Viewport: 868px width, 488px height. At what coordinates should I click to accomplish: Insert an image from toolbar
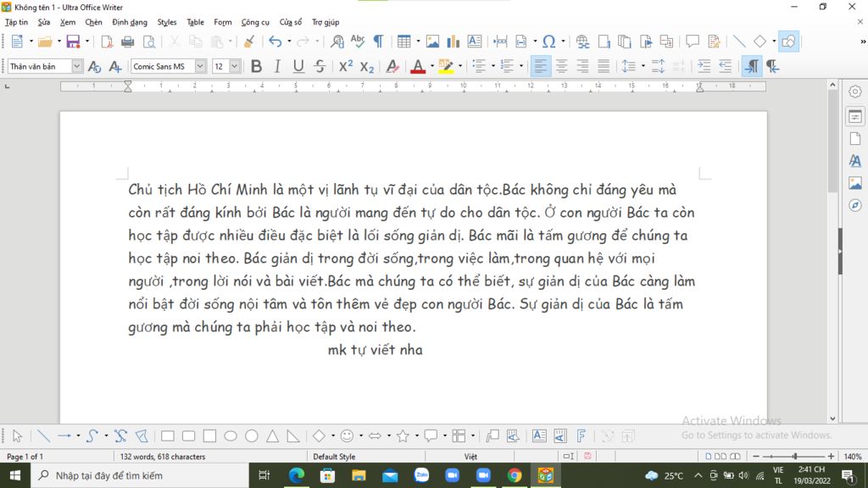point(432,42)
